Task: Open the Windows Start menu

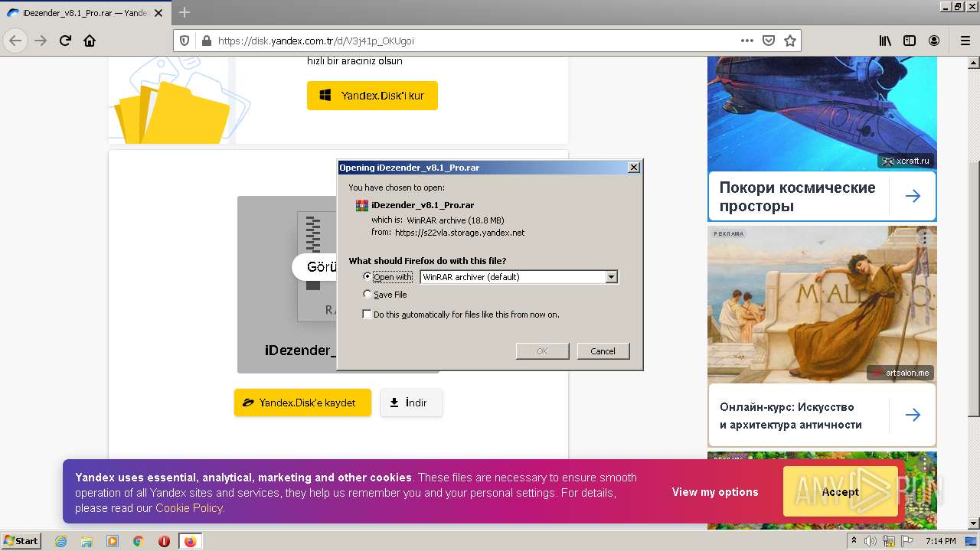Action: click(x=21, y=540)
